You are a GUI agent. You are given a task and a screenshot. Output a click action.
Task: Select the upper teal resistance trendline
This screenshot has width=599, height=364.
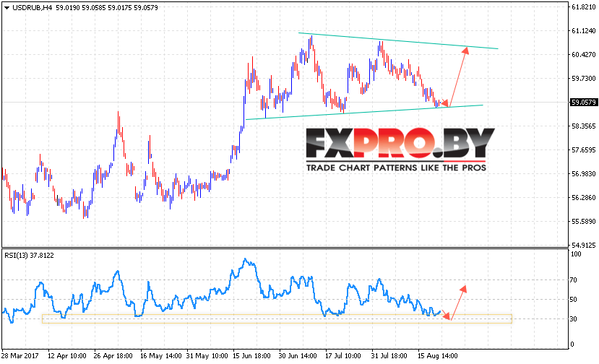[398, 41]
